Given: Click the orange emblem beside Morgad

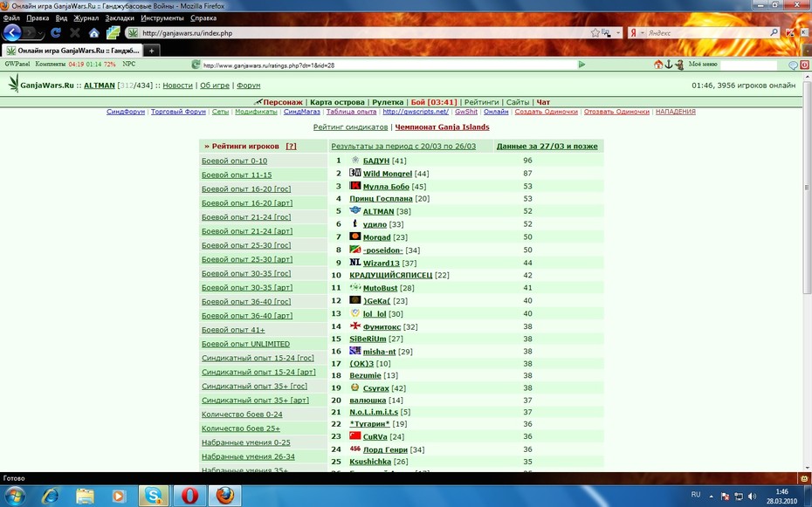Looking at the screenshot, I should tap(354, 236).
